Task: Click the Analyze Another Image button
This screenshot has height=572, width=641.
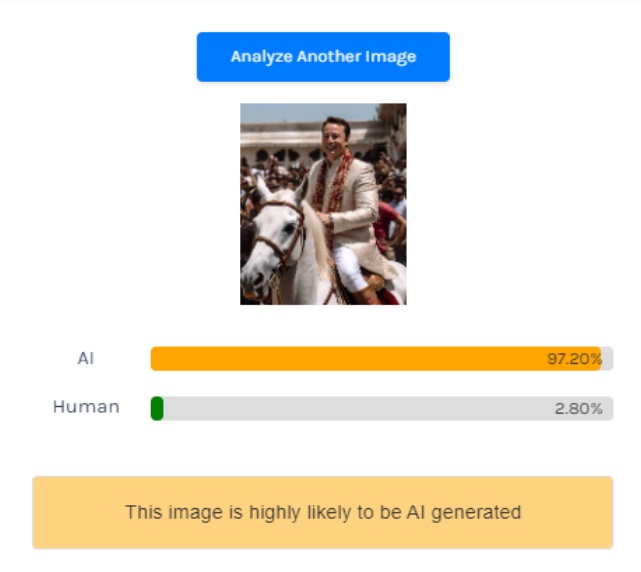Action: tap(323, 57)
